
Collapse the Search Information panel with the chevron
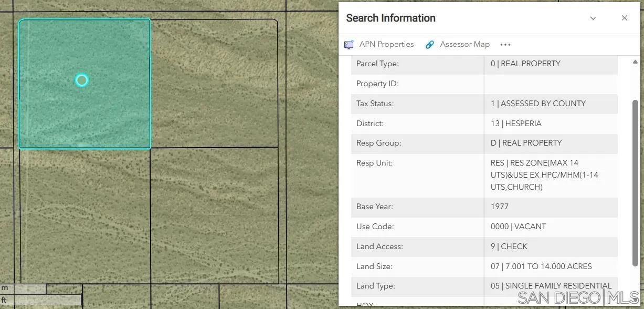click(593, 18)
